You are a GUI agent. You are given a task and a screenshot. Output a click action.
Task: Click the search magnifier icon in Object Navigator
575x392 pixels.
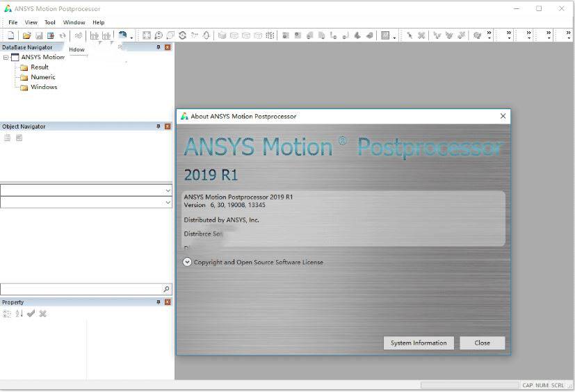pyautogui.click(x=166, y=289)
